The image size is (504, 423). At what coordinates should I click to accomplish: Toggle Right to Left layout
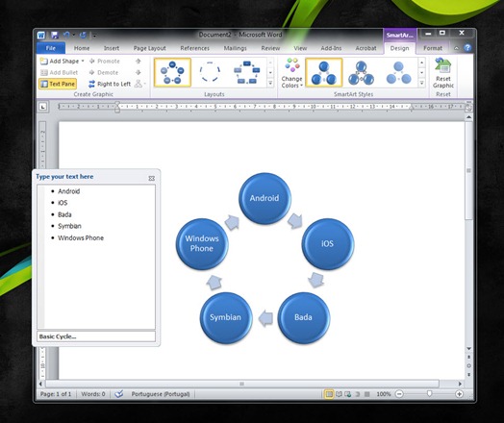[x=110, y=84]
